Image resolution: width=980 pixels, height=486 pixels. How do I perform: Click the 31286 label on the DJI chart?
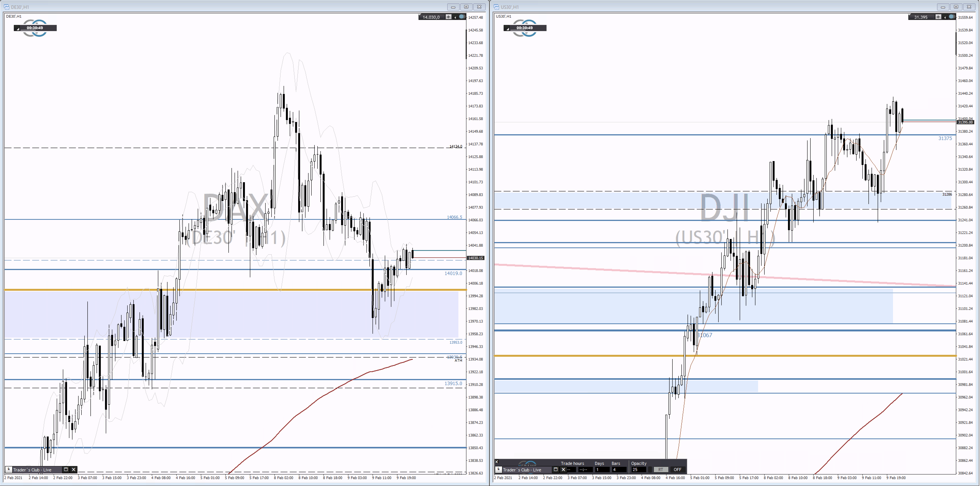coord(947,194)
